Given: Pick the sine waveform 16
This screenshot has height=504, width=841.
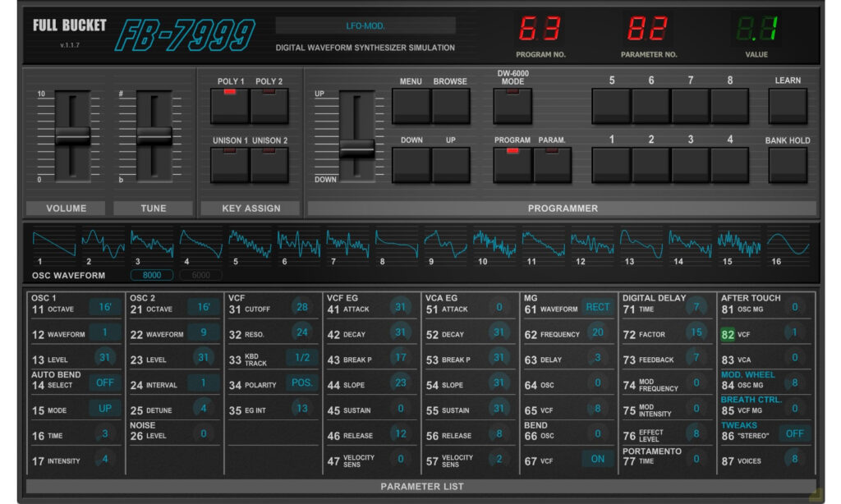Looking at the screenshot, I should [x=788, y=244].
